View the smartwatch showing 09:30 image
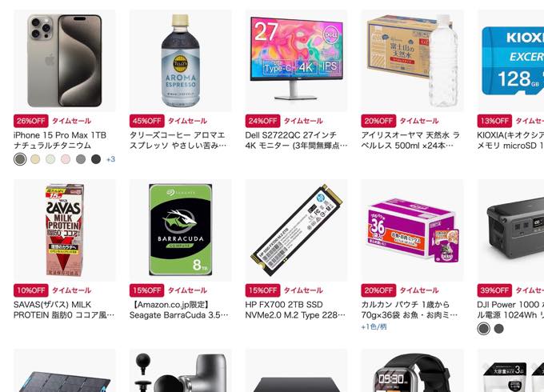 pos(412,370)
